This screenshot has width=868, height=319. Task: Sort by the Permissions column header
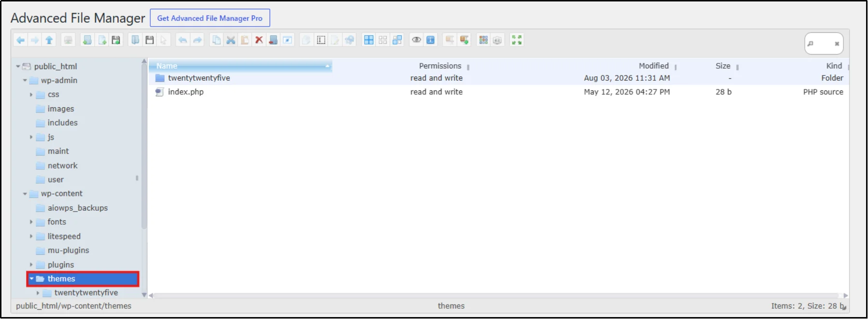[x=440, y=66]
